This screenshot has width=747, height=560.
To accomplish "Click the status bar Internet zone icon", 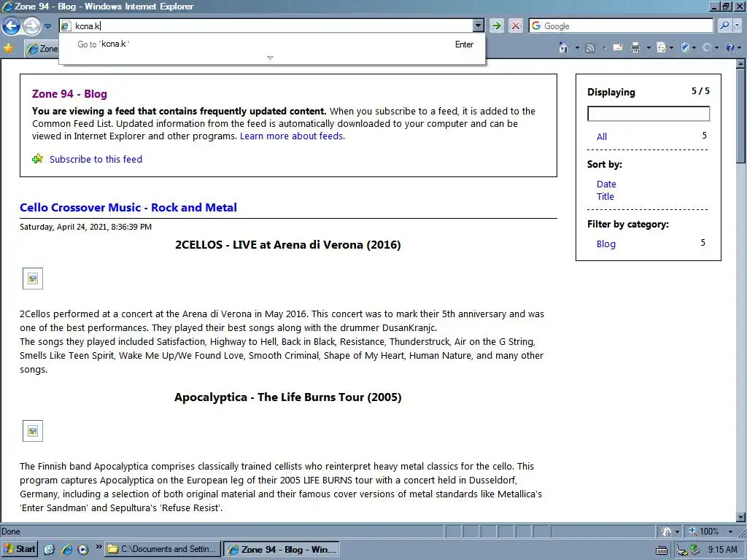I will click(x=667, y=532).
